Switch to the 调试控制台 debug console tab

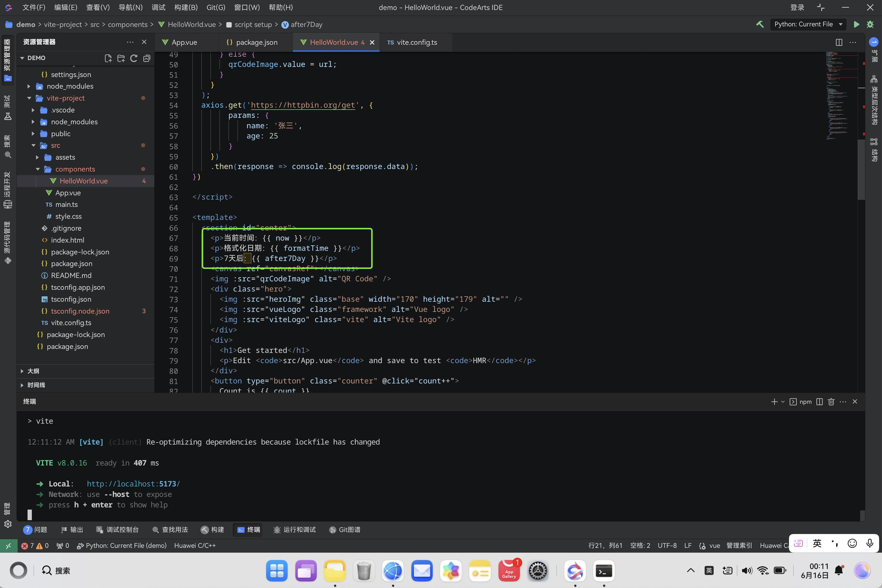tap(118, 529)
